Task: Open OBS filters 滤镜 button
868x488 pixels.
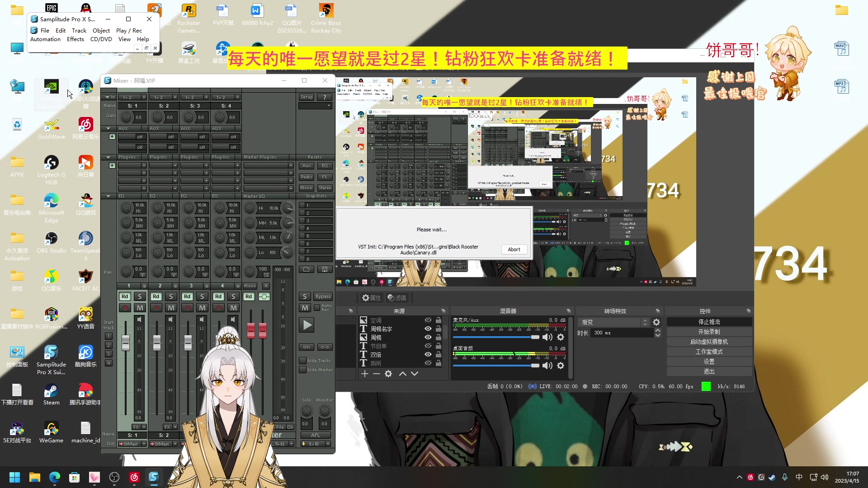Action: point(397,298)
